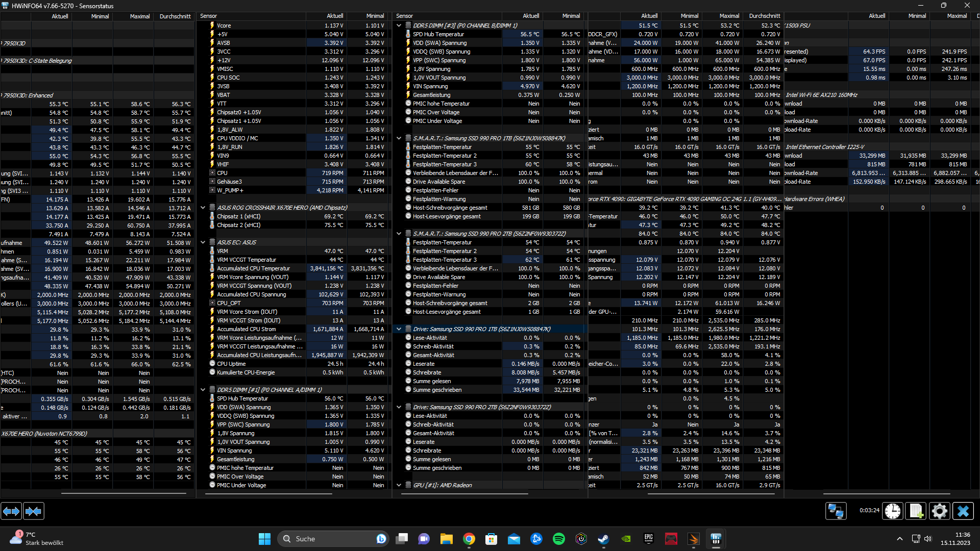Close sensors with the blue X button

point(963,511)
